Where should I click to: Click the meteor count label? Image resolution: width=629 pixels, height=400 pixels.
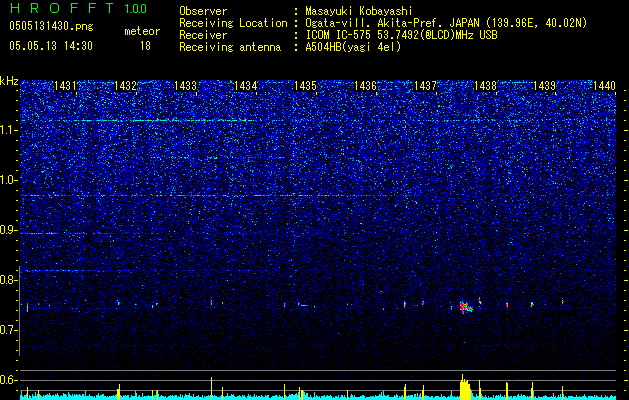[142, 31]
